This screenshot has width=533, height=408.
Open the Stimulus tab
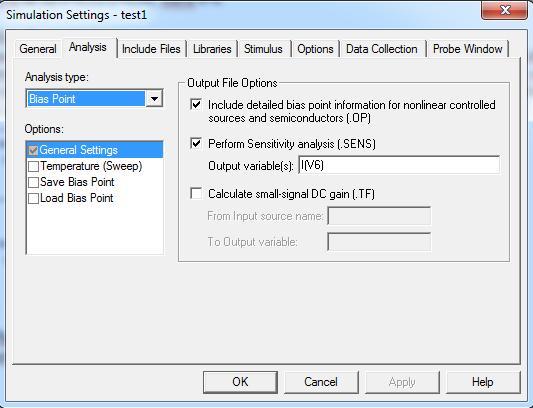(x=263, y=49)
